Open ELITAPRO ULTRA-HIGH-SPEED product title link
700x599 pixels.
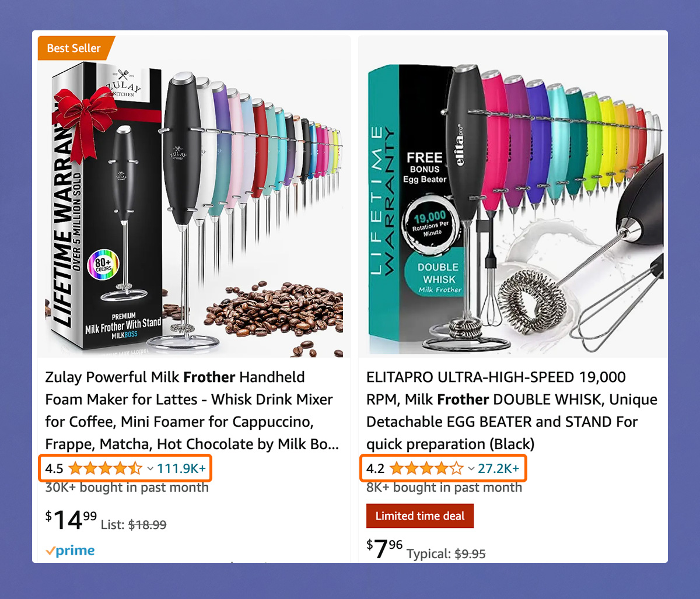512,411
